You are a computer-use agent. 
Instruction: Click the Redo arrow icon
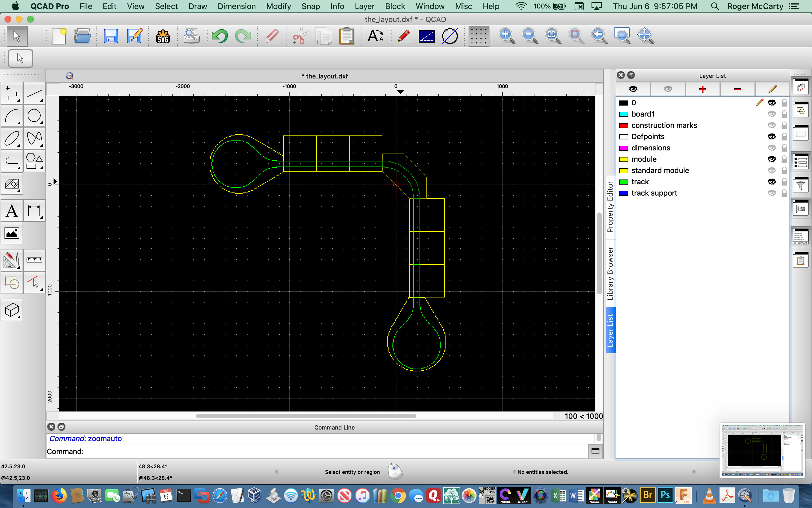243,36
